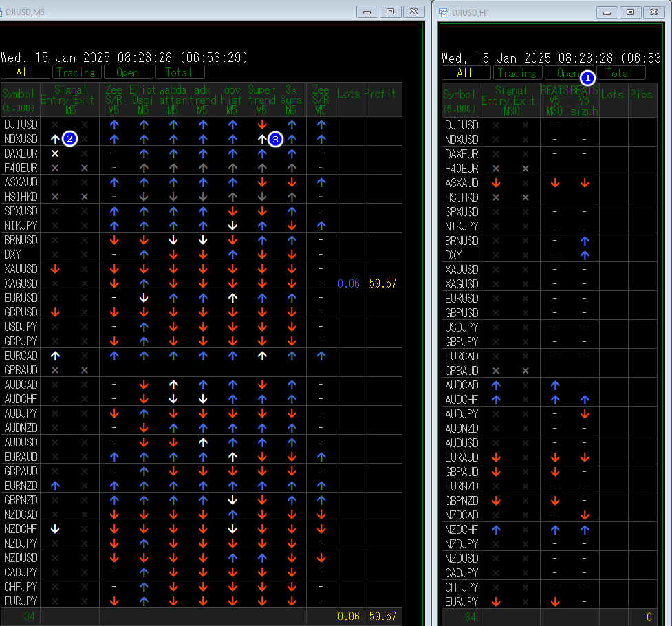672x626 pixels.
Task: Select CHFJPY symbol in the M5 window
Action: 21,587
